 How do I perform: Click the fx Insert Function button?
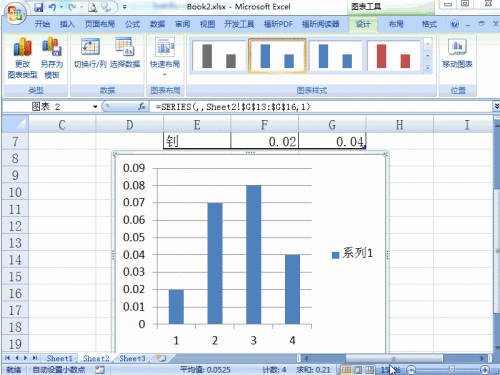pyautogui.click(x=142, y=106)
